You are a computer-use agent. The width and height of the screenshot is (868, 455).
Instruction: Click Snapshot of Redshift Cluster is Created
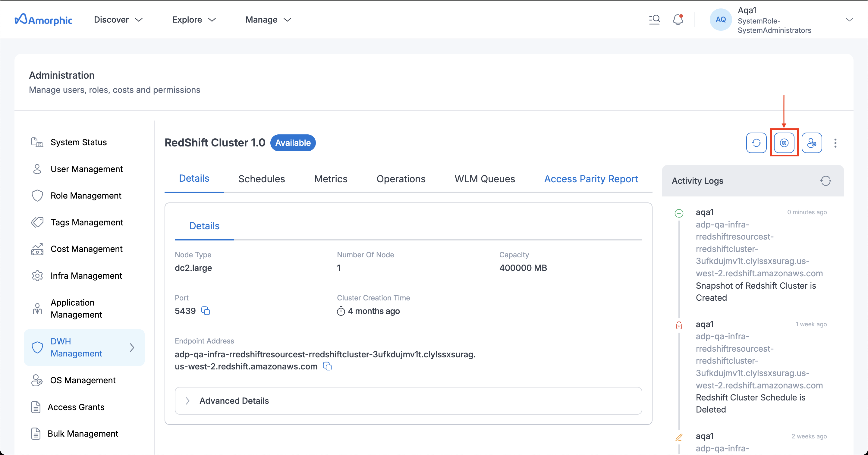click(x=756, y=291)
